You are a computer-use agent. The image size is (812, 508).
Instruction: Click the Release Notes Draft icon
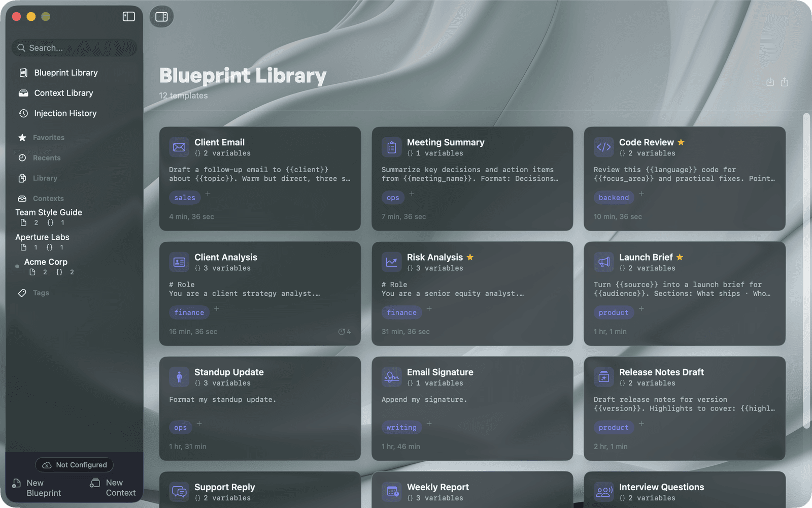[604, 377]
